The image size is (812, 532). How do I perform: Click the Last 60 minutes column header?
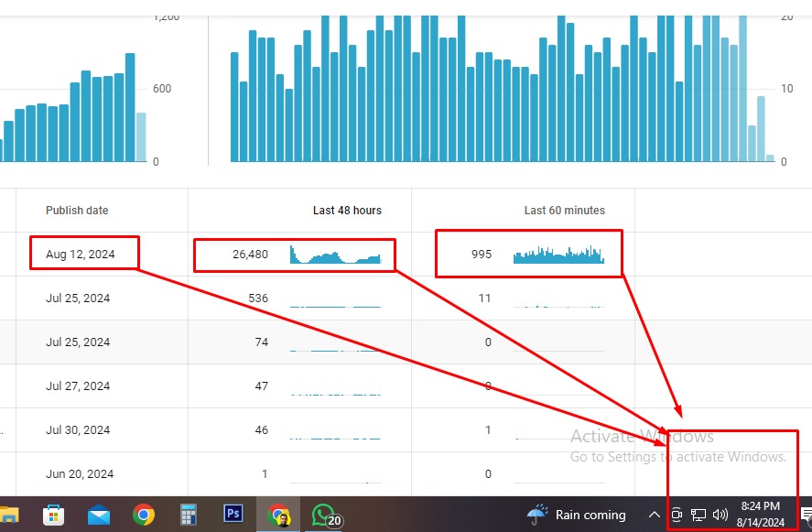point(564,211)
